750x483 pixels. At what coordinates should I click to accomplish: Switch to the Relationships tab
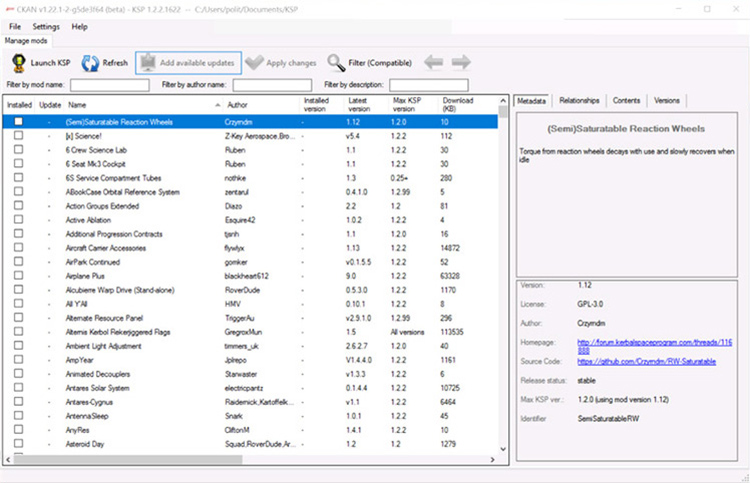coord(579,100)
